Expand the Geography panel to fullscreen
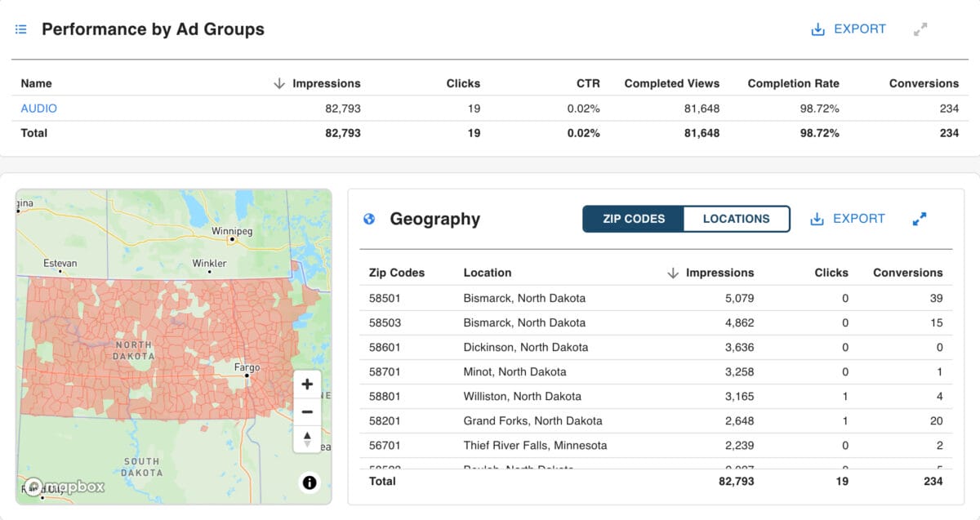980x520 pixels. 920,219
